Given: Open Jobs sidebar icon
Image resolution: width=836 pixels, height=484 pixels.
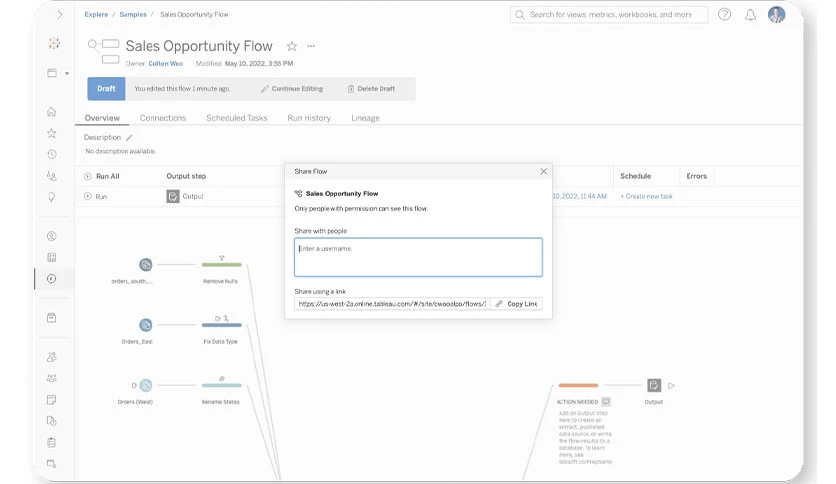Looking at the screenshot, I should tap(52, 421).
